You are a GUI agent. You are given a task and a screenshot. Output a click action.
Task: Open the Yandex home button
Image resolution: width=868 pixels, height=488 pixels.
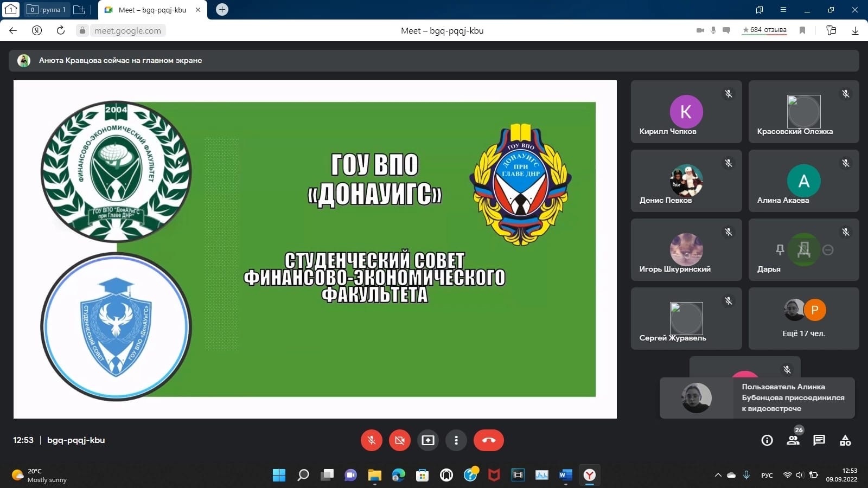37,30
